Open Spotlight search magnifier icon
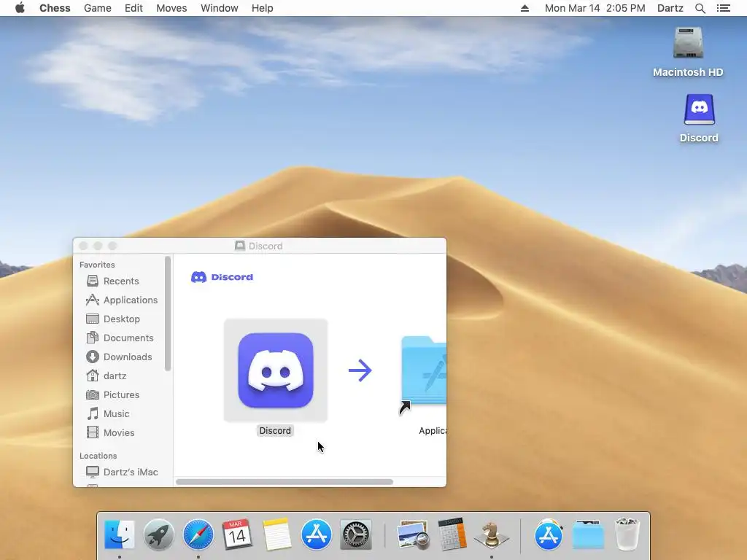The width and height of the screenshot is (747, 560). [700, 8]
